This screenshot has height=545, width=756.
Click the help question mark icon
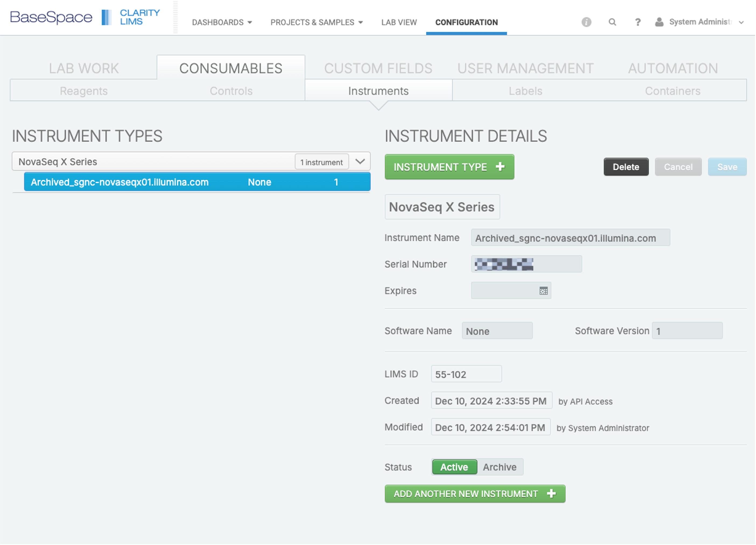point(637,22)
